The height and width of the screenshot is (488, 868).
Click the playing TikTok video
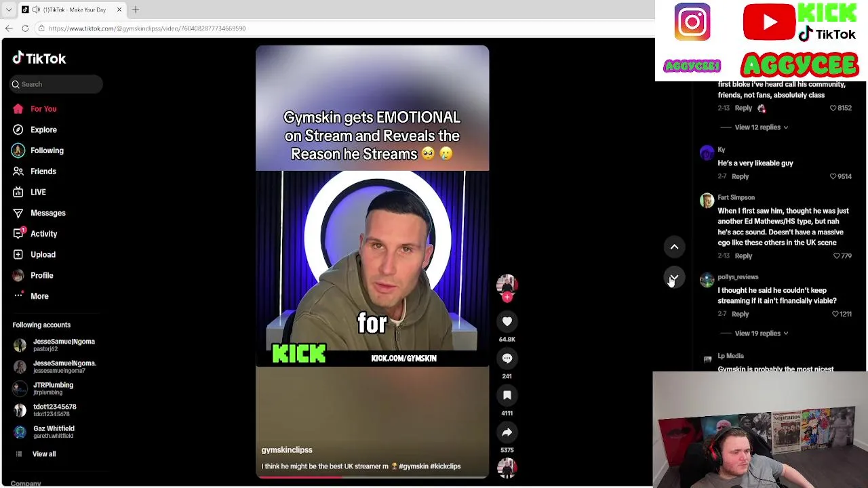point(372,262)
